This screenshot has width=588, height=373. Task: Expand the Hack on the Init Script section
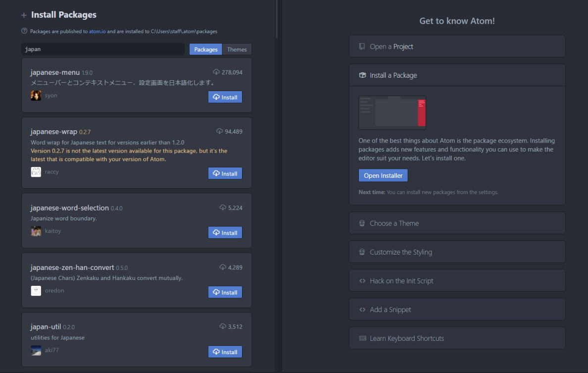[457, 281]
